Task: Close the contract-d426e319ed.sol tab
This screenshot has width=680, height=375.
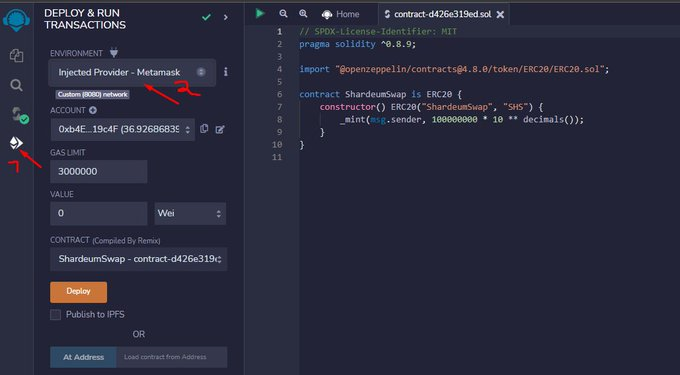Action: tap(500, 14)
